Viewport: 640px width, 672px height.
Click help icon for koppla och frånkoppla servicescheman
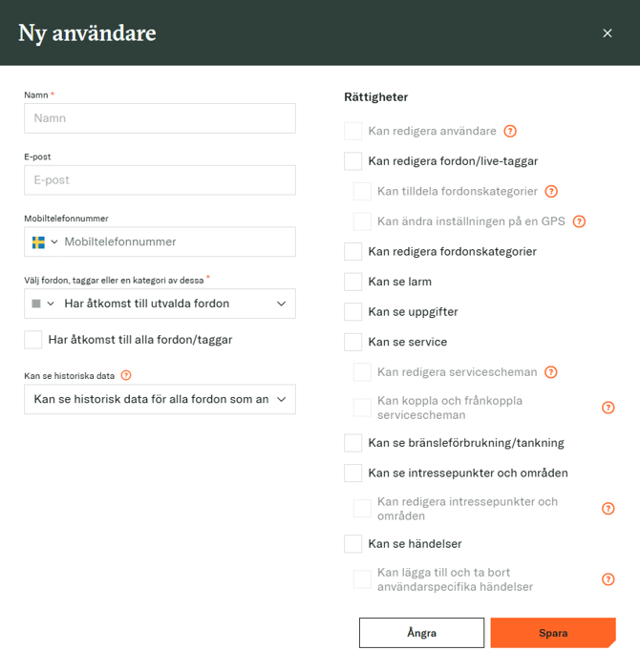coord(608,408)
